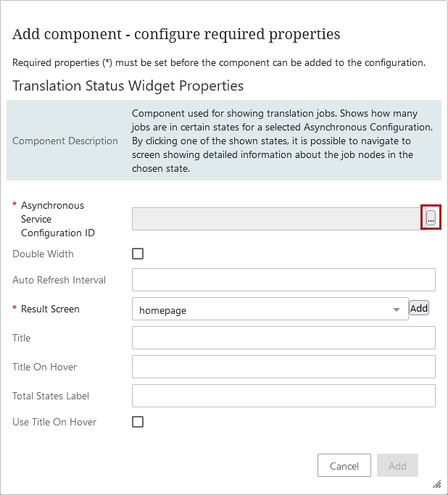Open the Result Screen dropdown showing homepage

270,309
